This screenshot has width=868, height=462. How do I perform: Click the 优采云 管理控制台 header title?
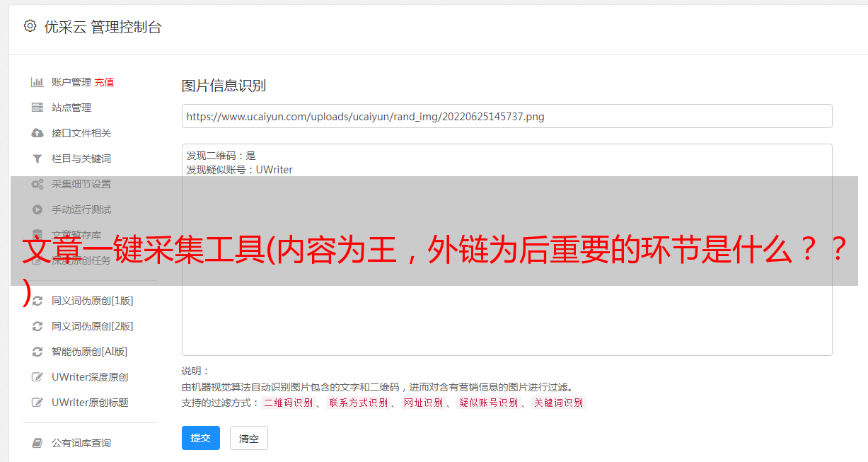103,27
